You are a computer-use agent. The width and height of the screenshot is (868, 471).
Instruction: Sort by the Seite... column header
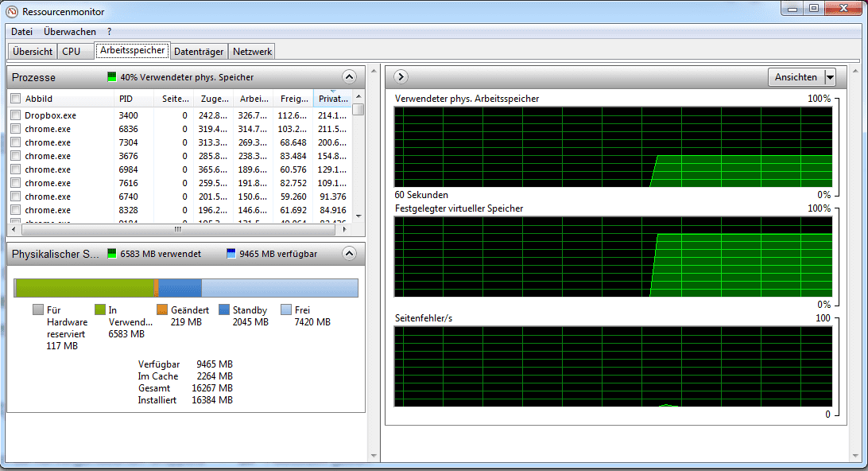coord(174,99)
